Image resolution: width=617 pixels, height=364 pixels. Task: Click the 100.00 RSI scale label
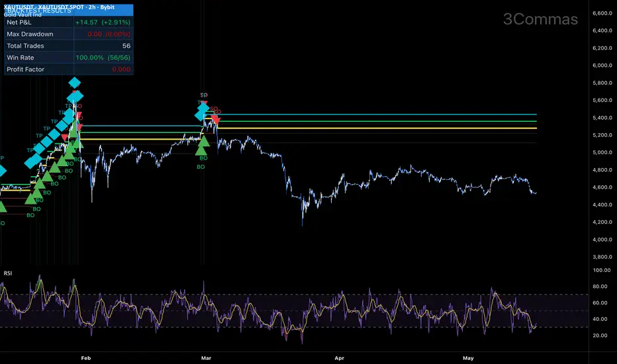click(x=602, y=270)
